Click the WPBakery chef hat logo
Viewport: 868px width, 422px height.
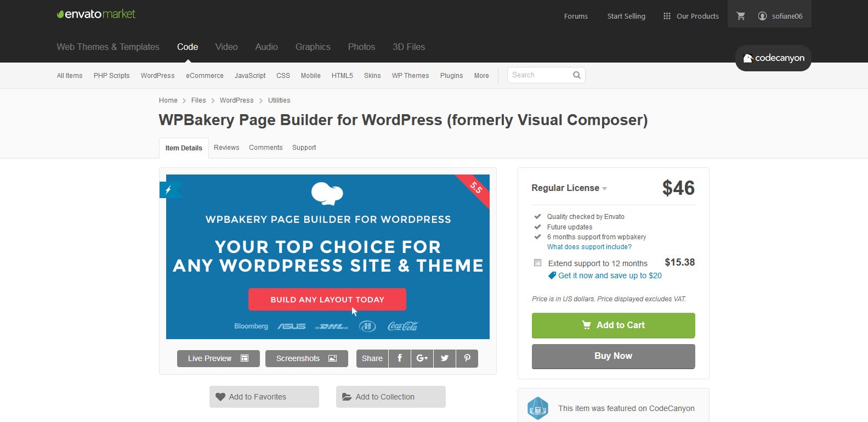coord(327,194)
